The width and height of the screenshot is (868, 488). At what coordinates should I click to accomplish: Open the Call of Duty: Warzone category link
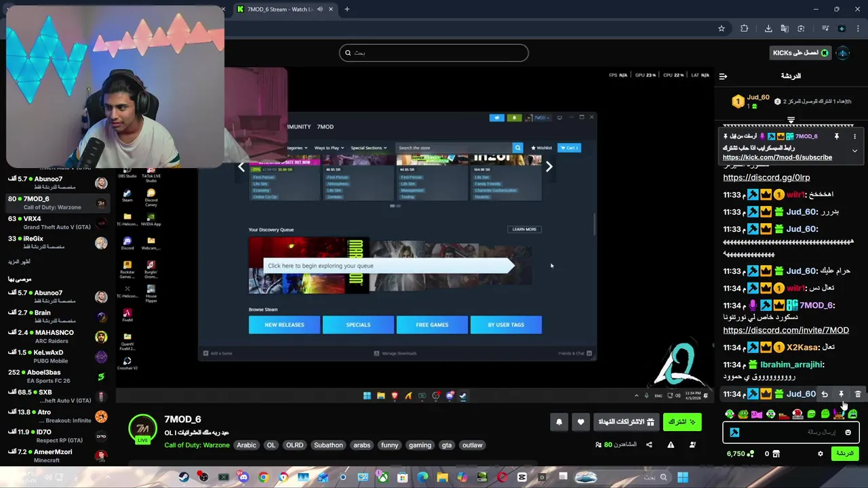coord(197,445)
